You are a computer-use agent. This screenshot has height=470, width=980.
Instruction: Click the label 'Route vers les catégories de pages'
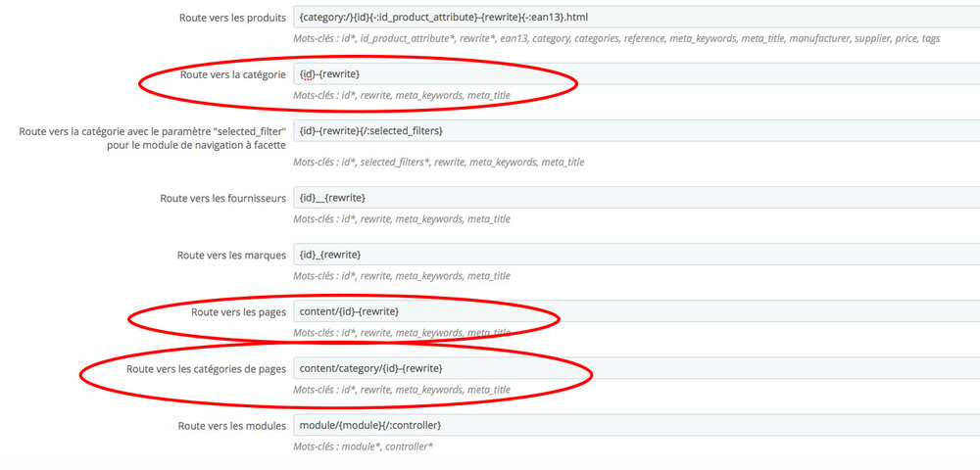206,369
